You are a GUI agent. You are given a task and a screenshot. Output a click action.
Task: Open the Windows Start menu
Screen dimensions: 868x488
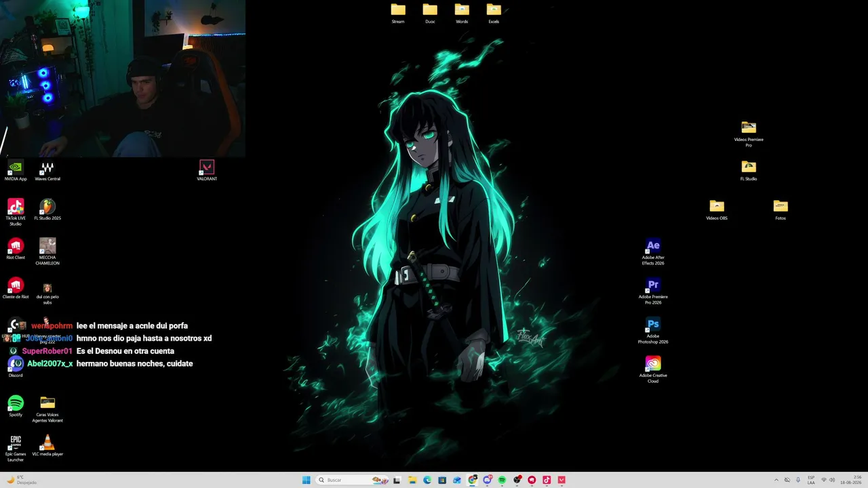307,480
